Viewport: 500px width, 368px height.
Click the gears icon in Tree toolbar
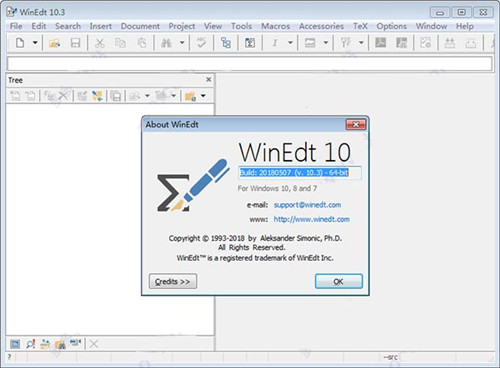(49, 96)
